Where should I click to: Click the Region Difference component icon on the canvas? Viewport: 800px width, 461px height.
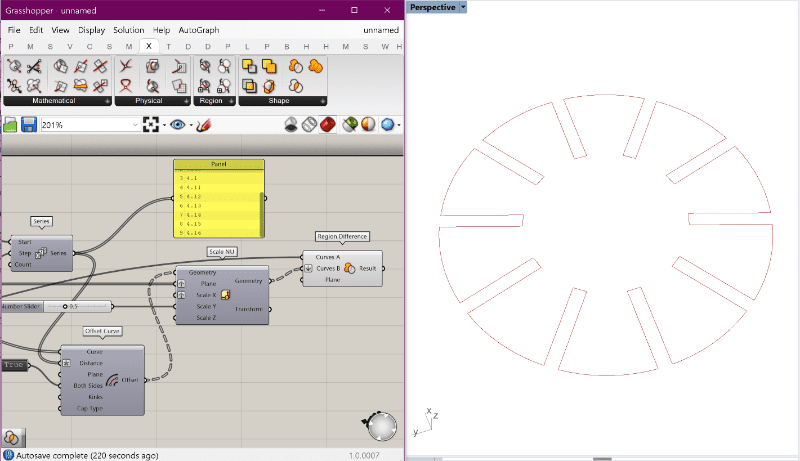click(349, 268)
